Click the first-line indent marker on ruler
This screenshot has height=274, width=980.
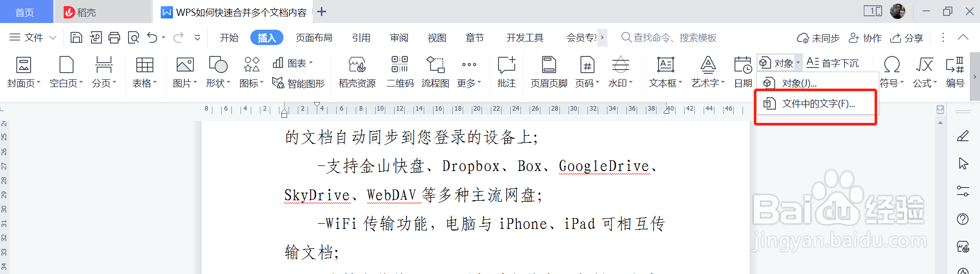tap(318, 105)
